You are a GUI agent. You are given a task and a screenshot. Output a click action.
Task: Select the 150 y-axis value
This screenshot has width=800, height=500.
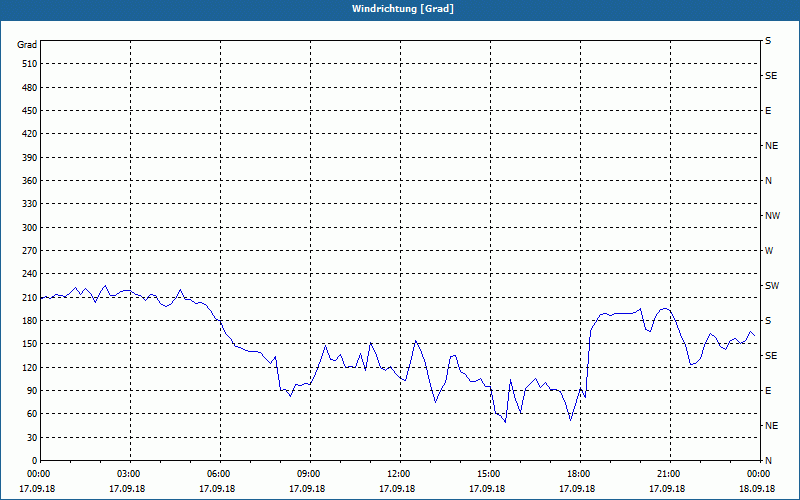(29, 344)
